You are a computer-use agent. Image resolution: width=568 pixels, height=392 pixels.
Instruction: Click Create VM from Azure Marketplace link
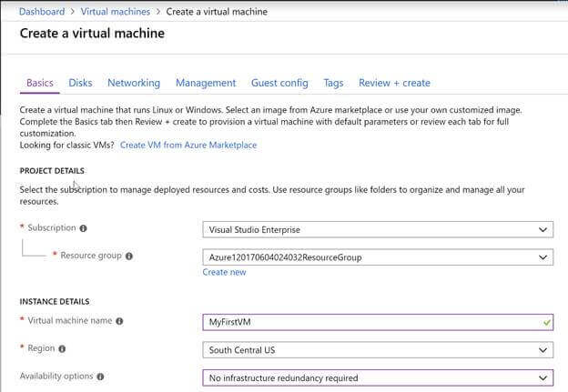click(188, 146)
